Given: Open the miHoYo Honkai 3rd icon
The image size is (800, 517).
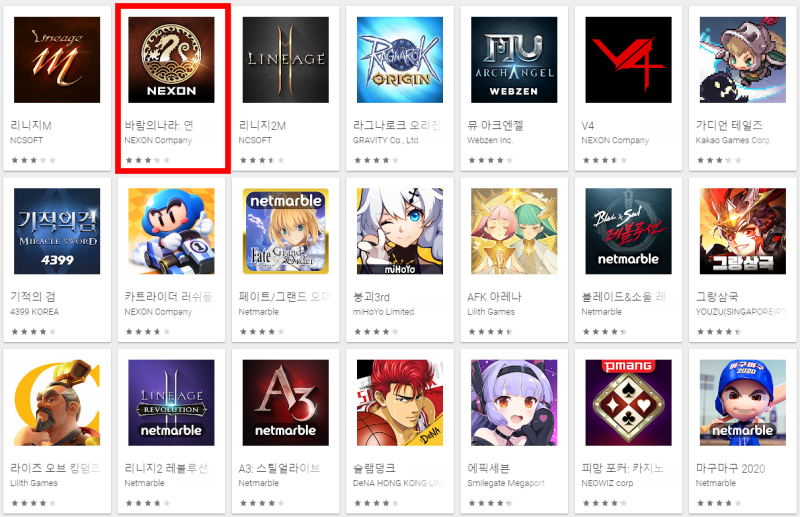Looking at the screenshot, I should point(400,231).
